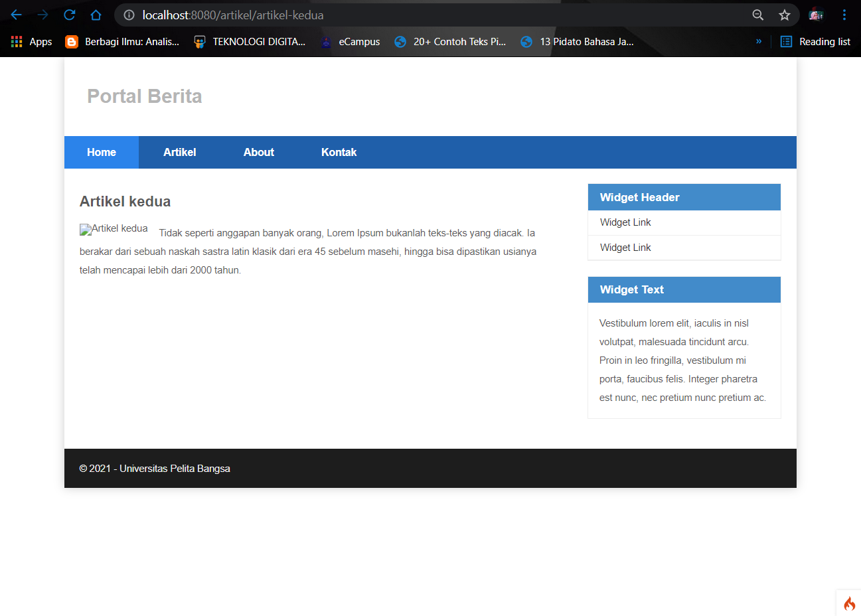Screen dimensions: 861x616
Task: Click the forward navigation arrow
Action: [x=42, y=15]
